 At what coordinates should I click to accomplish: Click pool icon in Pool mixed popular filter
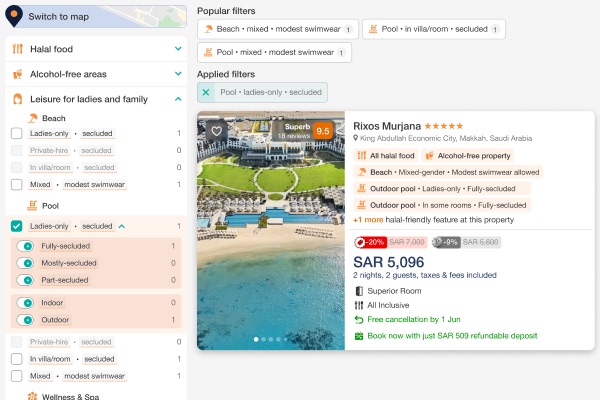point(208,52)
